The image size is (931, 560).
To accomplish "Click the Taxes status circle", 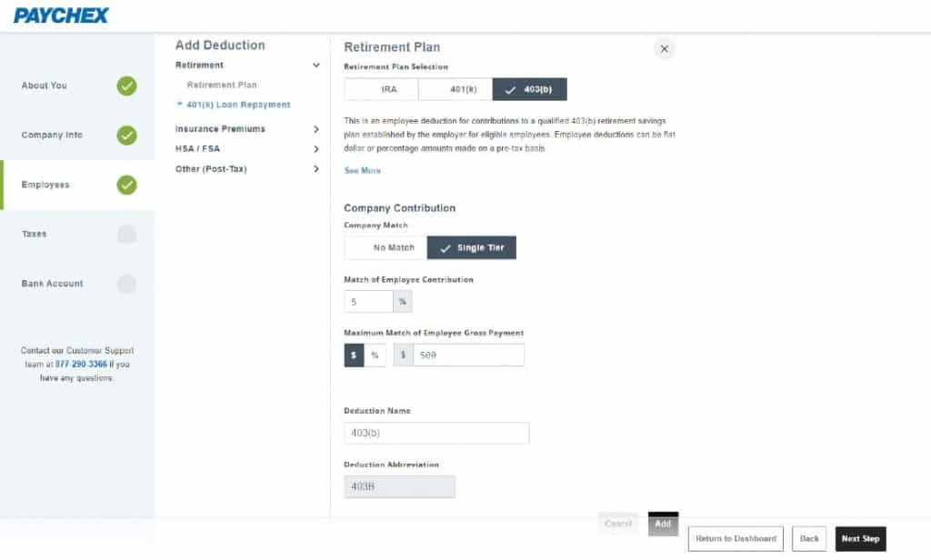I will pos(125,234).
